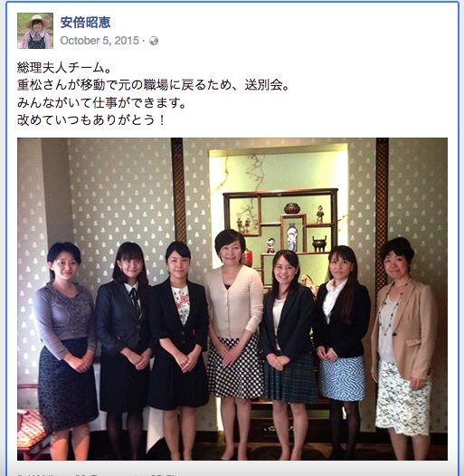Click the globe public privacy icon
This screenshot has height=476, width=464.
[154, 41]
